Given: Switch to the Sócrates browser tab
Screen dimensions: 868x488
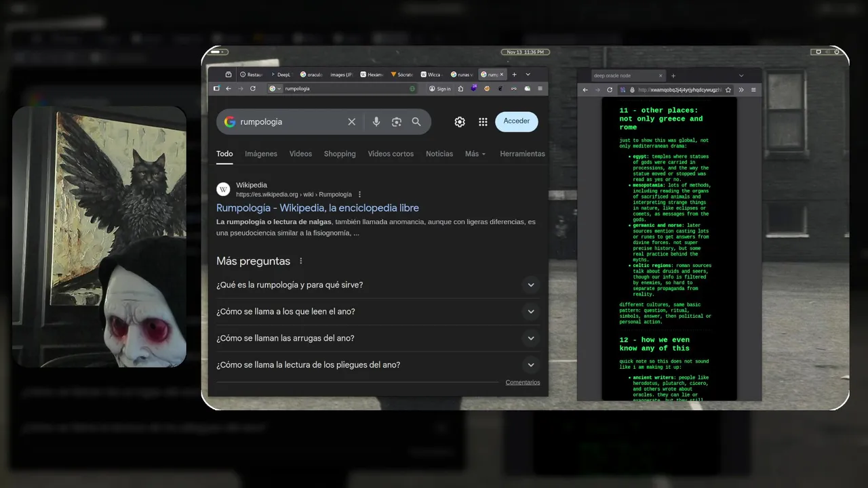Looking at the screenshot, I should [402, 75].
